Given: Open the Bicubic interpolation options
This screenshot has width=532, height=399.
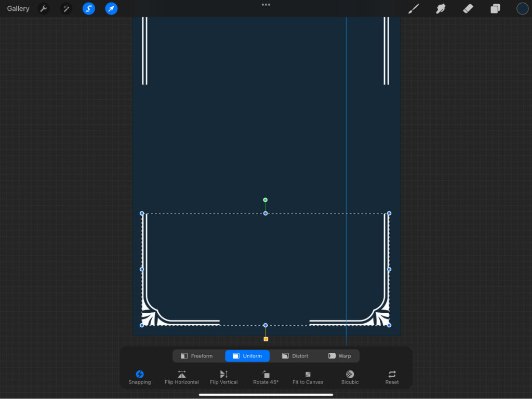Looking at the screenshot, I should coord(350,377).
